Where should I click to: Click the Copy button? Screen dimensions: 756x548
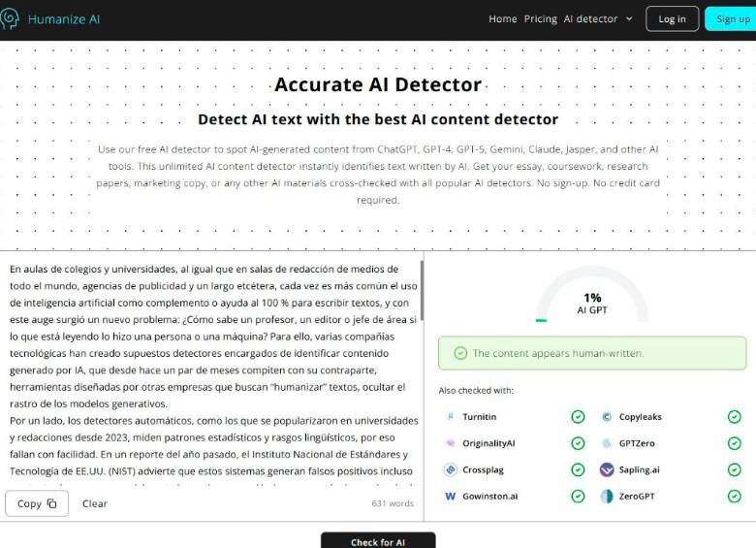(37, 503)
